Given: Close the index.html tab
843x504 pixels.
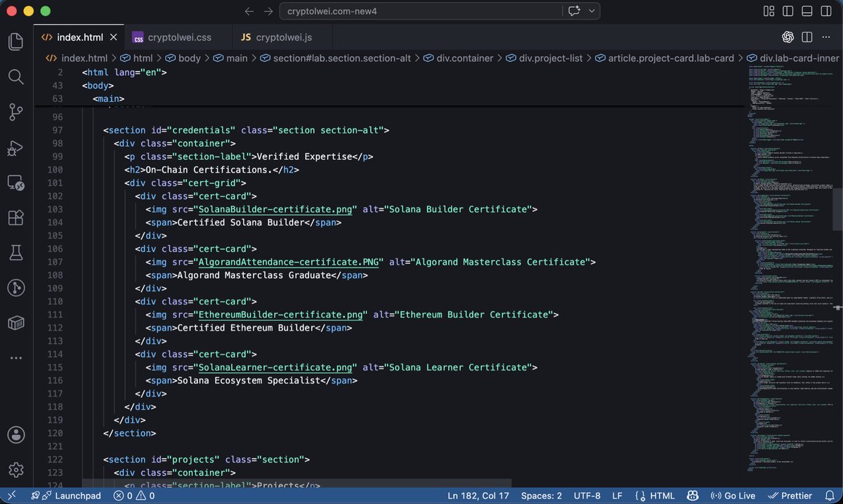Looking at the screenshot, I should (114, 37).
